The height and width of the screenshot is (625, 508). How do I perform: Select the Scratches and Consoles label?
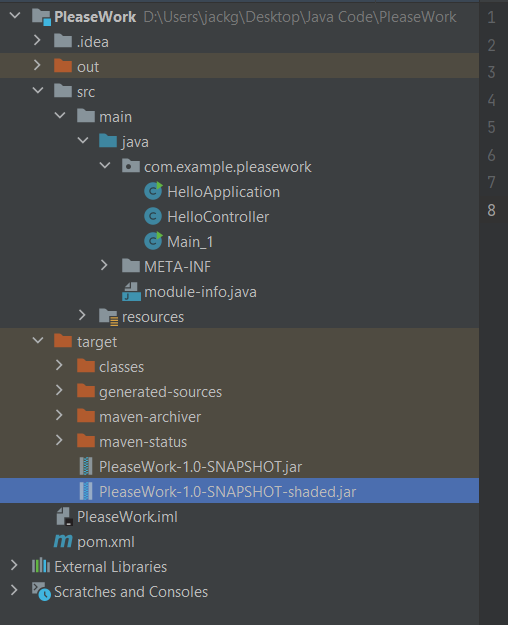click(x=131, y=592)
